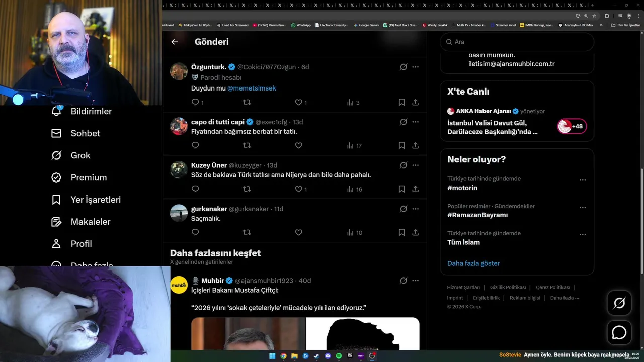
Task: Retweet Kuzey Üner's post
Action: (x=247, y=189)
